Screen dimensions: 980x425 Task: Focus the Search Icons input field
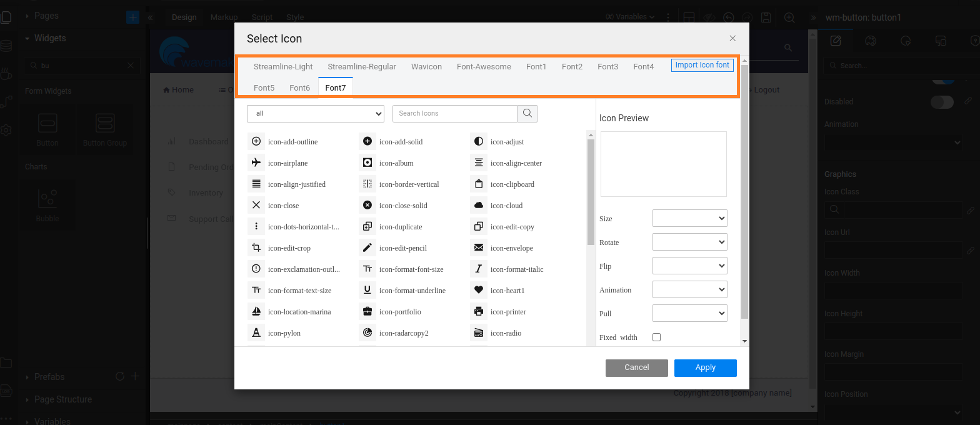click(x=454, y=113)
